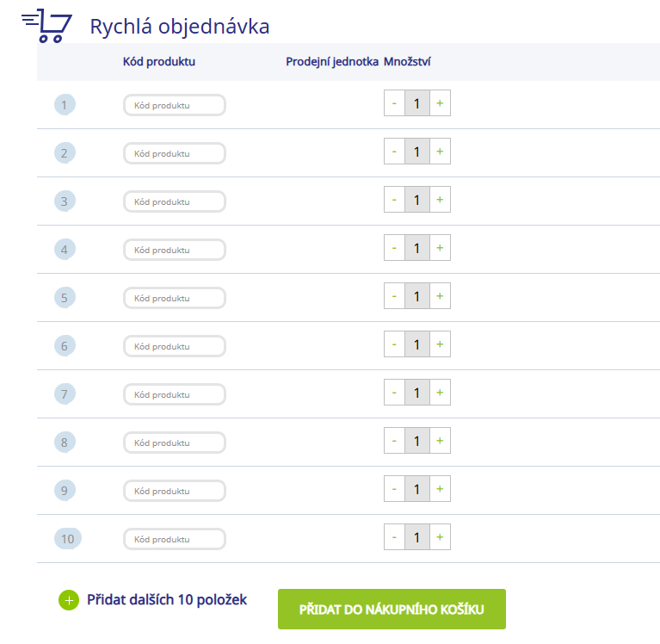Increase quantity in row 5
Image resolution: width=660 pixels, height=644 pixels.
pos(440,295)
